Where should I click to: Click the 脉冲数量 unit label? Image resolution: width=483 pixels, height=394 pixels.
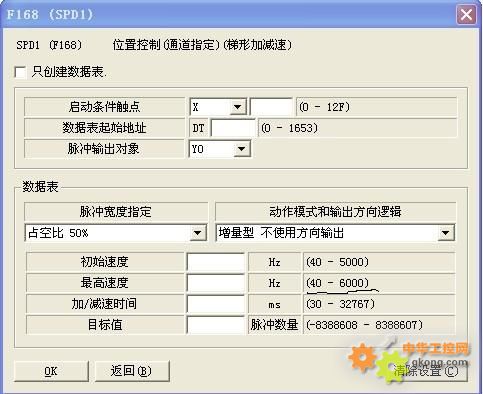click(274, 325)
